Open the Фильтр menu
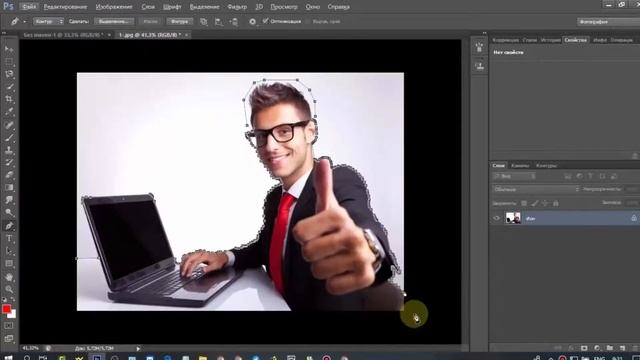This screenshot has width=640, height=360. (x=237, y=7)
